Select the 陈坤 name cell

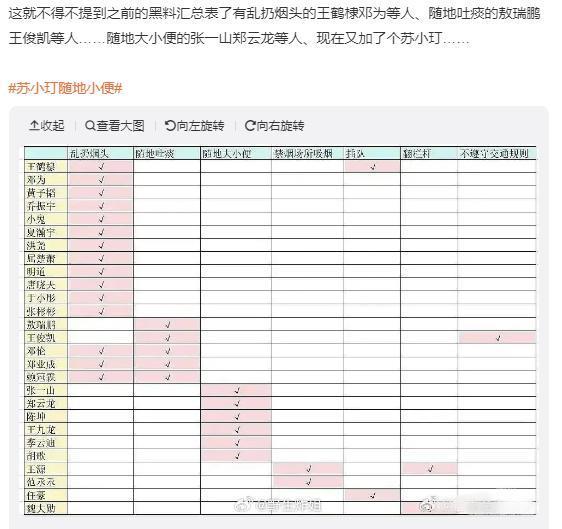click(46, 416)
